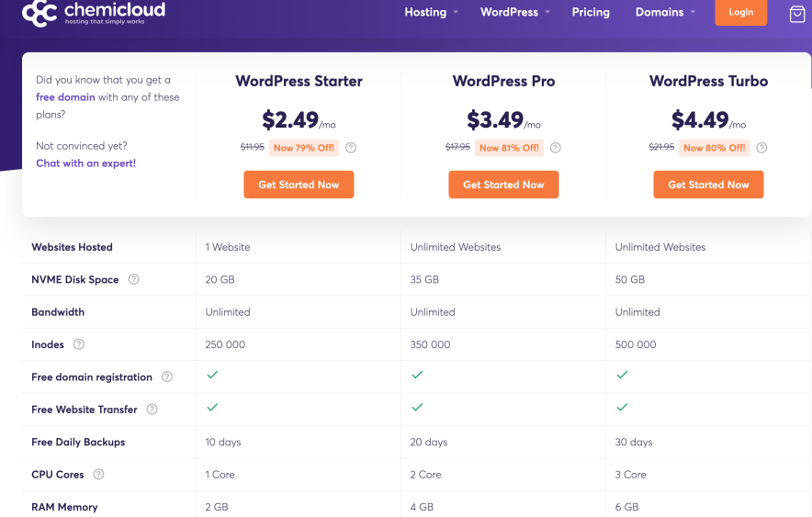Click Starter Free Website Transfer checkmark
812x517 pixels.
(212, 407)
